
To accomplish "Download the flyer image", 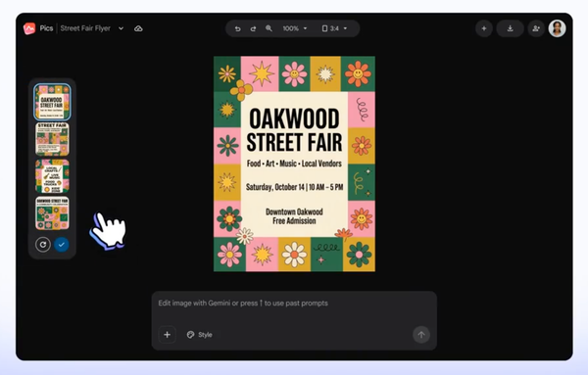I will click(510, 28).
